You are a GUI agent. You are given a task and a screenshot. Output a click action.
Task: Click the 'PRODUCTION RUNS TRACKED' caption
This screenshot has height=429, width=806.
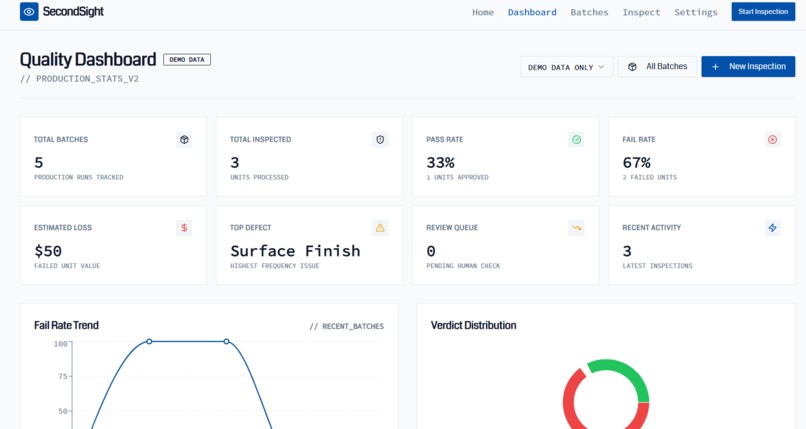click(x=79, y=177)
